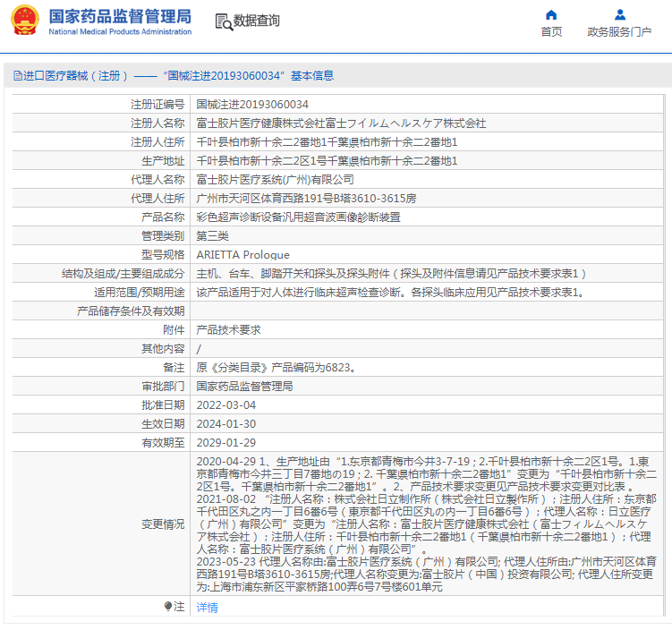672x630 pixels.
Task: Select remark 原《分类目录》产品编码为6823
Action: point(276,368)
